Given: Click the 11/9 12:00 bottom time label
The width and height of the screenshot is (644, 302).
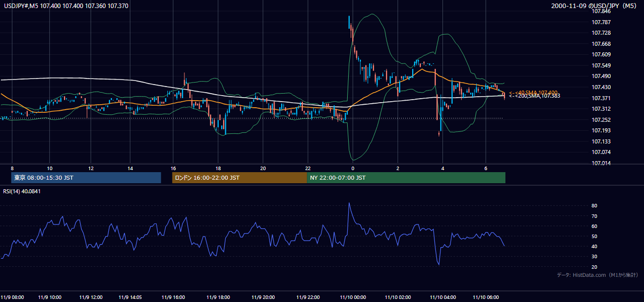Looking at the screenshot, I should pyautogui.click(x=90, y=297).
